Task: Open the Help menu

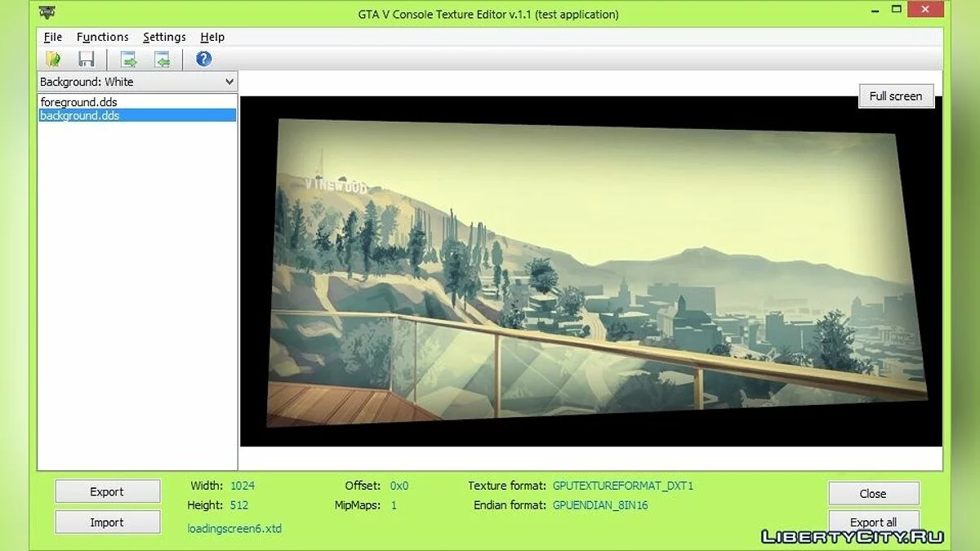Action: pos(212,37)
